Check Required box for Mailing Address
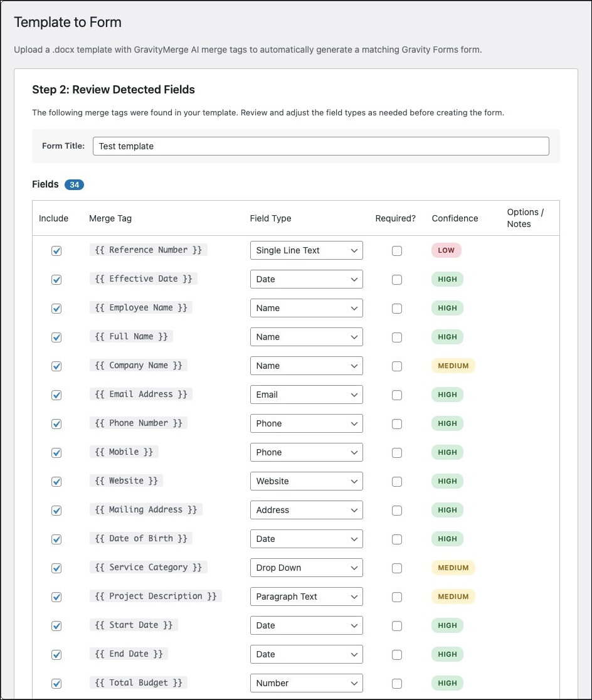The image size is (592, 700). coord(397,511)
